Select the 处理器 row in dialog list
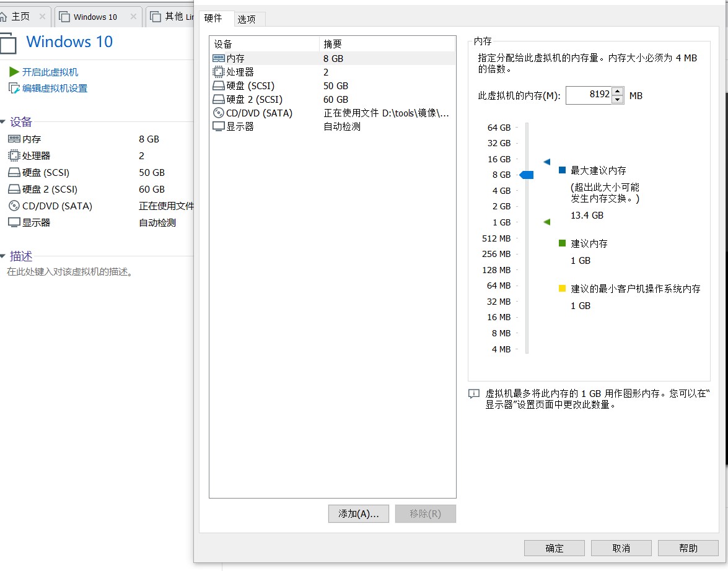 pos(333,72)
